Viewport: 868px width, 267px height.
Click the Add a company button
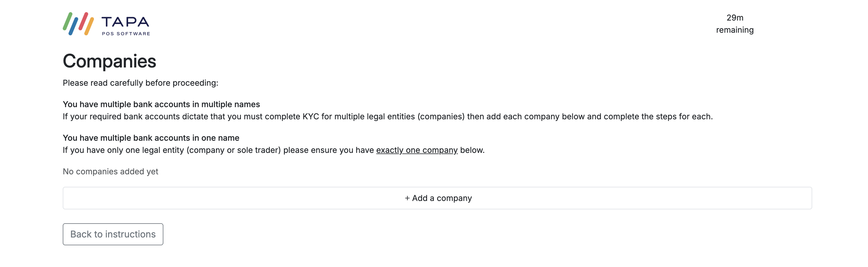click(x=438, y=198)
